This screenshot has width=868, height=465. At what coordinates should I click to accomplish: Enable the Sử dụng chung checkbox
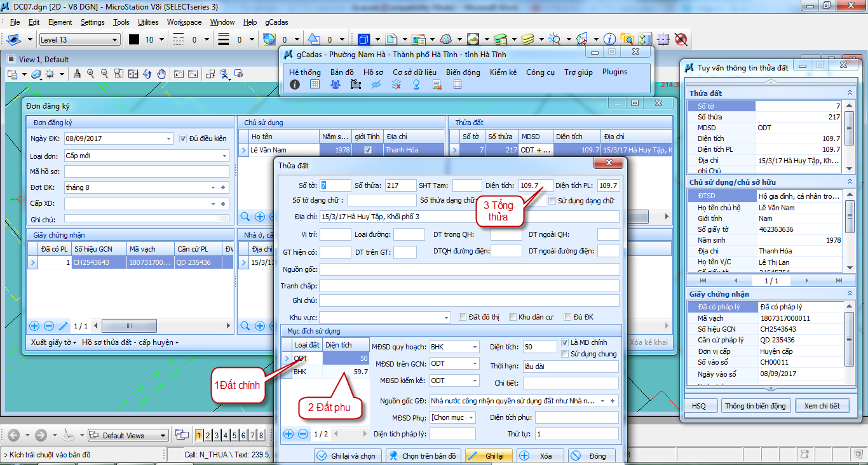click(565, 354)
